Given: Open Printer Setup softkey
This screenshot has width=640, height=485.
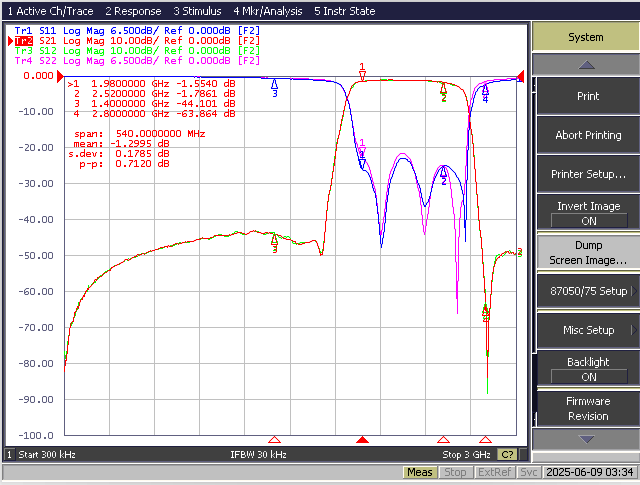Looking at the screenshot, I should pyautogui.click(x=588, y=174).
